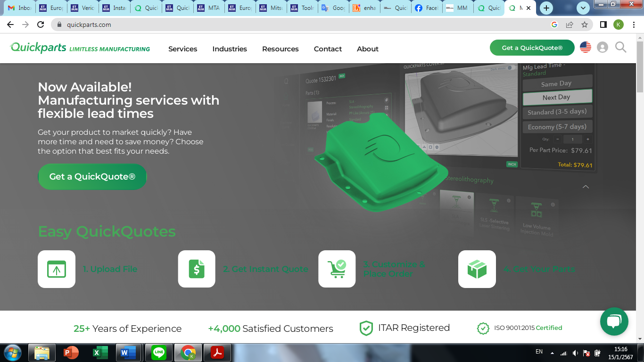Screen dimensions: 644x362
Task: Open a new browser tab
Action: [546, 8]
